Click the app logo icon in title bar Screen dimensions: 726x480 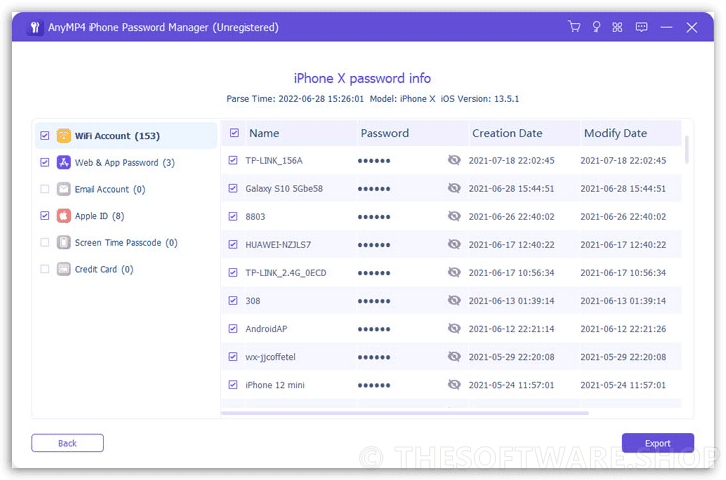tap(35, 27)
